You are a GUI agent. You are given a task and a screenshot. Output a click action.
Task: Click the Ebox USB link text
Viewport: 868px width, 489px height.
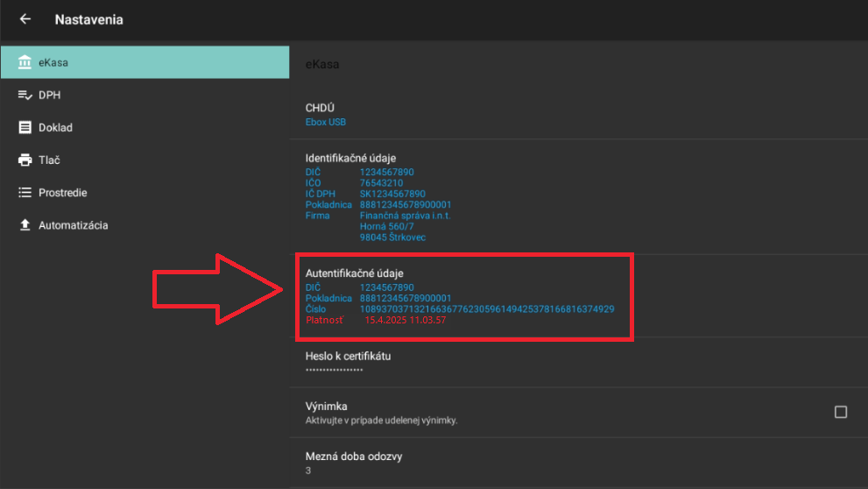point(326,123)
